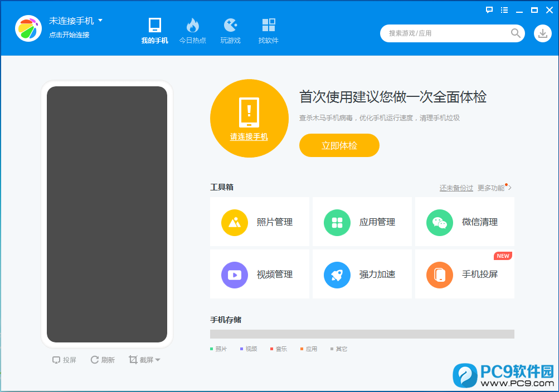Click 点击开始连接 to connect phone
Screen dimensions: 559x392
pyautogui.click(x=69, y=35)
